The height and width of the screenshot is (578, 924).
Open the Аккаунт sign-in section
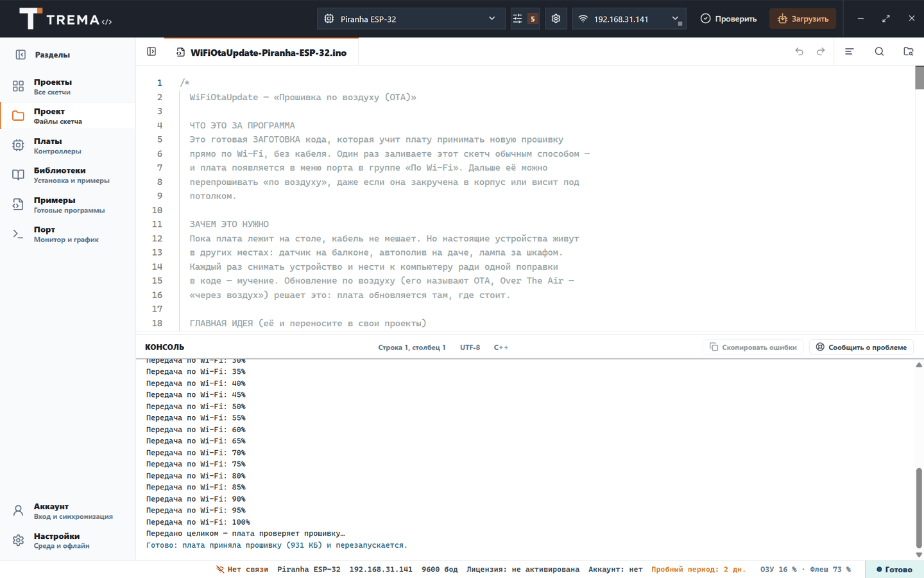point(67,511)
